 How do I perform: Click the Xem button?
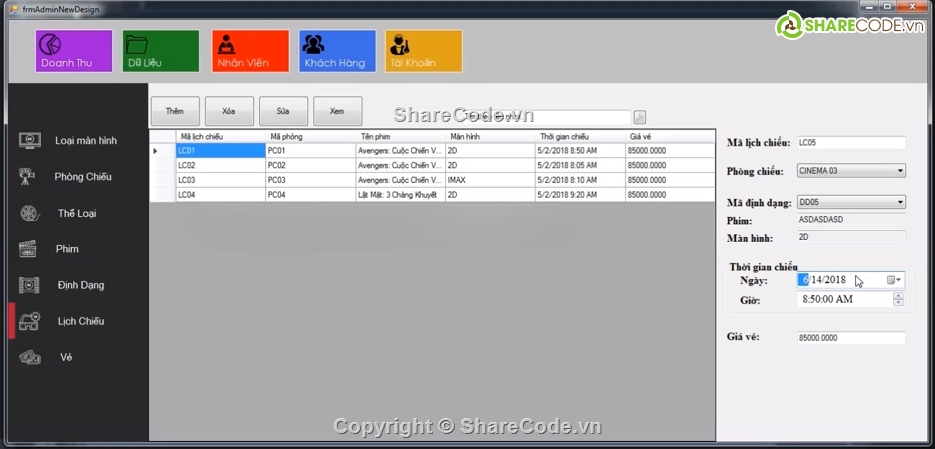point(338,111)
